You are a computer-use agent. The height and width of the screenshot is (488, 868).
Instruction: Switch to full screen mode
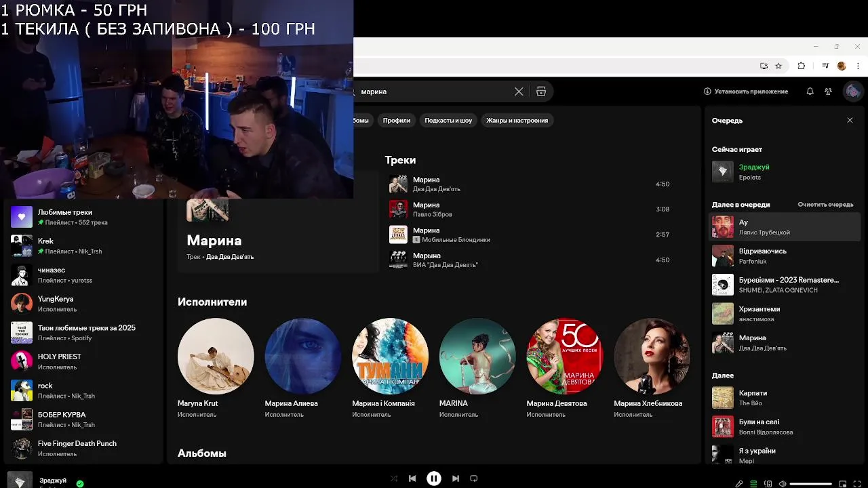[x=857, y=484]
